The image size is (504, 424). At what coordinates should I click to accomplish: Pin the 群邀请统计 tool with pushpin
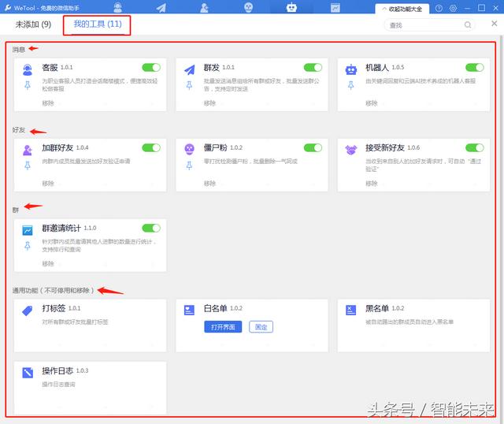click(28, 246)
